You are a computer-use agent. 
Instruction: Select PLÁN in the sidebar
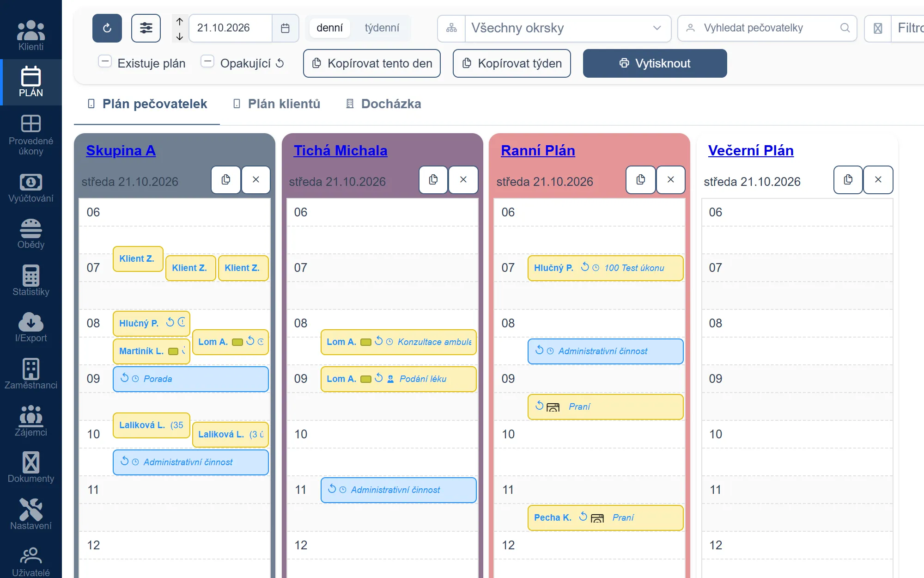(x=30, y=82)
